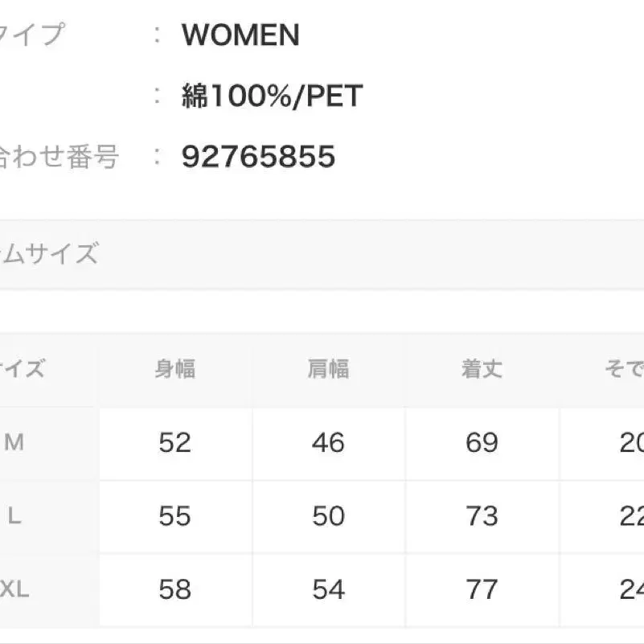Screen dimensions: 644x644
Task: Click the 46 shoulder width cell
Action: click(328, 442)
